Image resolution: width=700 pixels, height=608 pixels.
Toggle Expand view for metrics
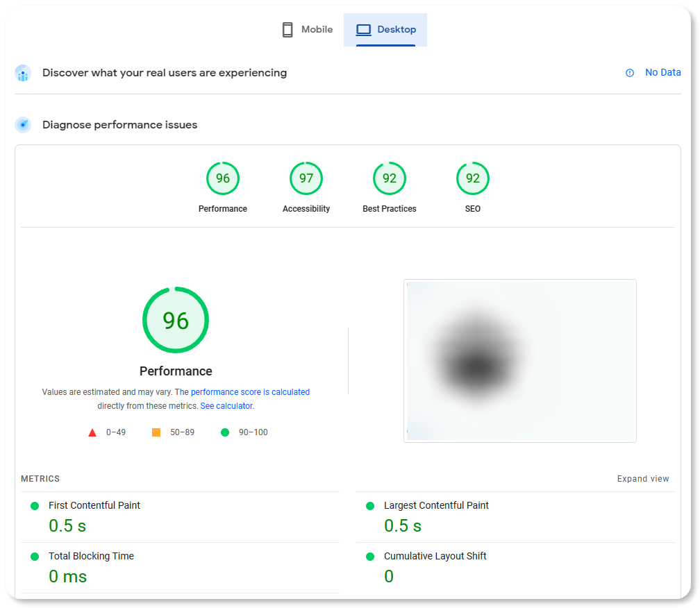click(643, 479)
